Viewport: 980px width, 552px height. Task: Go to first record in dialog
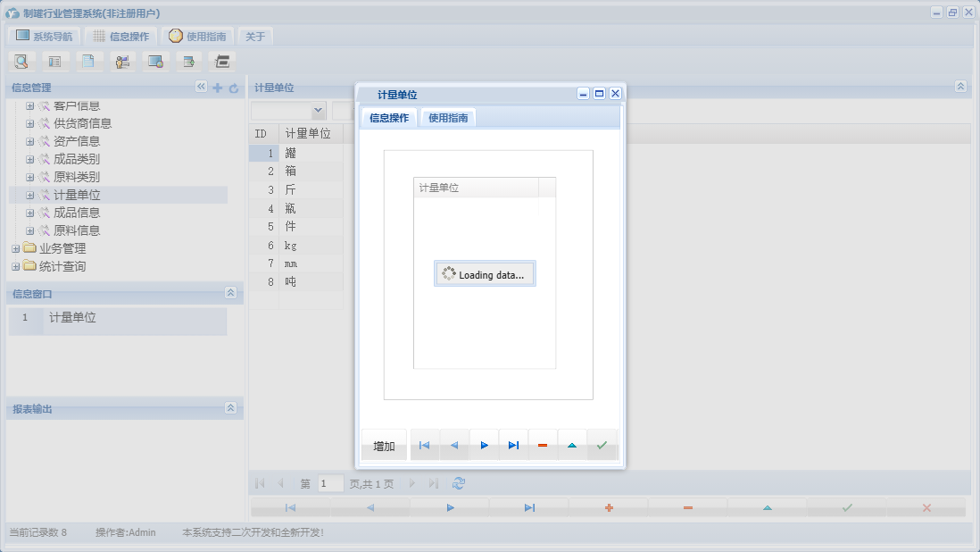pos(424,445)
